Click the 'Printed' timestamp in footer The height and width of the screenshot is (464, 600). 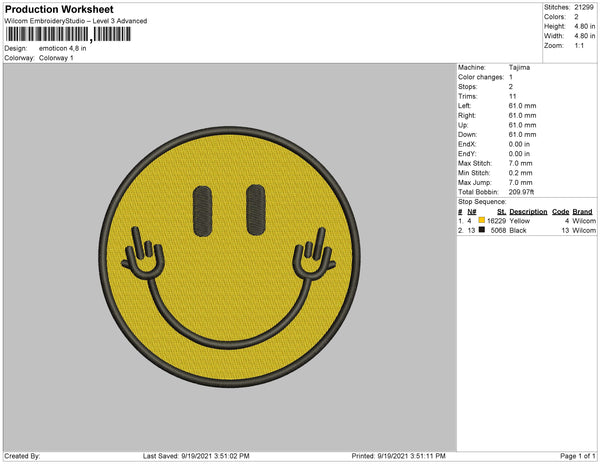[x=398, y=456]
